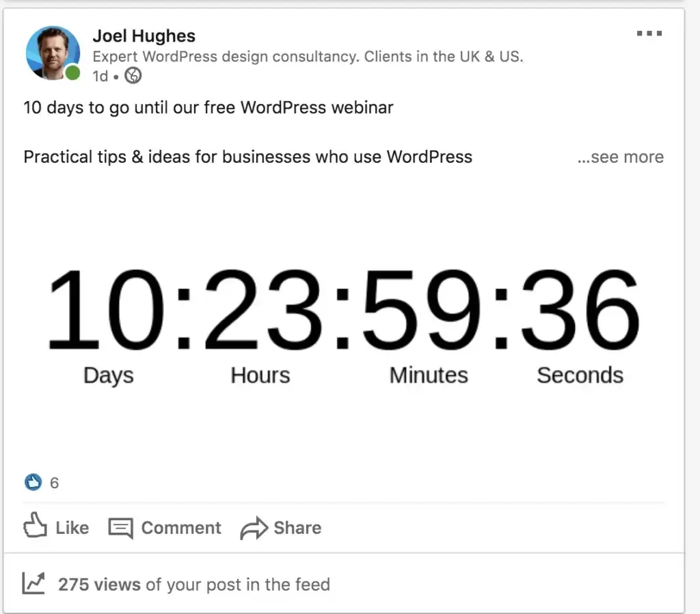Screen dimensions: 700x614
Task: Open Joel Hughes's profile via his name
Action: coord(144,36)
